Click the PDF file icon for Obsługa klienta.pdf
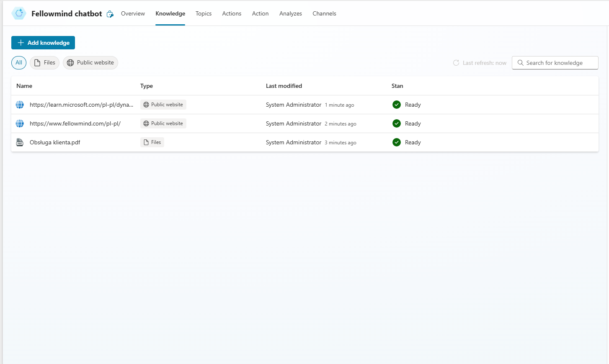The image size is (609, 364). (x=20, y=142)
